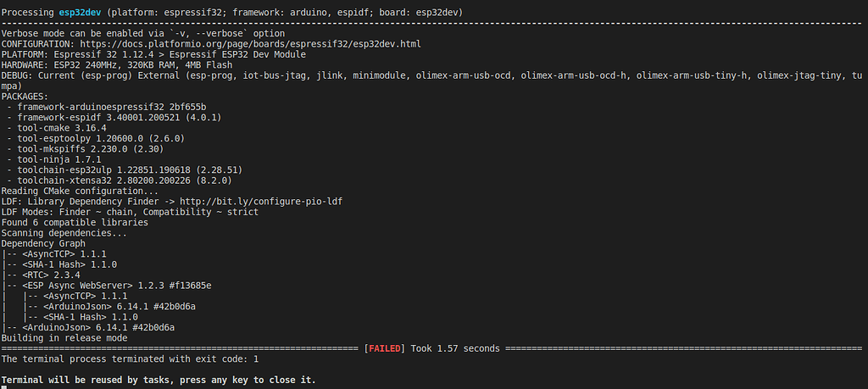Click the red FAILED status text

[x=385, y=348]
